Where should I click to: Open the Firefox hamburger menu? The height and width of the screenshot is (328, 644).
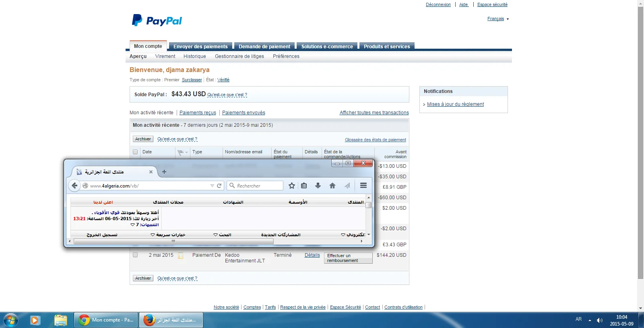363,186
